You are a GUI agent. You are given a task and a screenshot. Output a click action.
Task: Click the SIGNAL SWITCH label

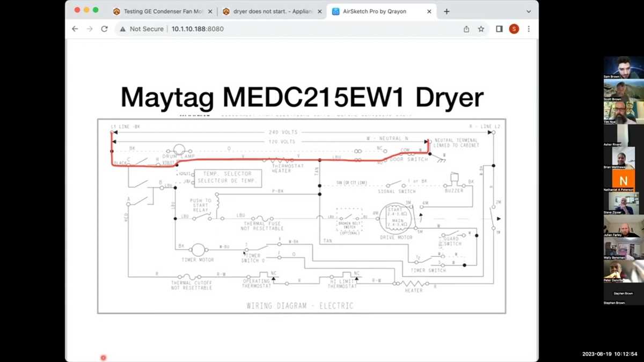[x=397, y=191]
